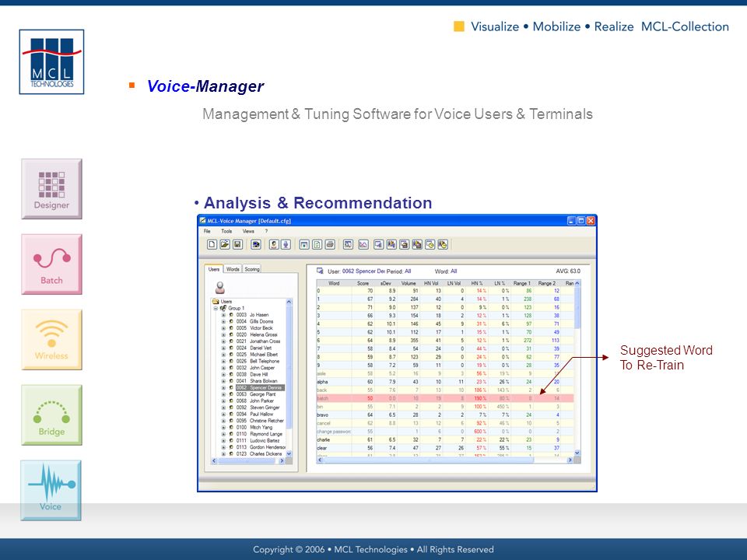
Task: Open the ? help menu
Action: click(266, 232)
